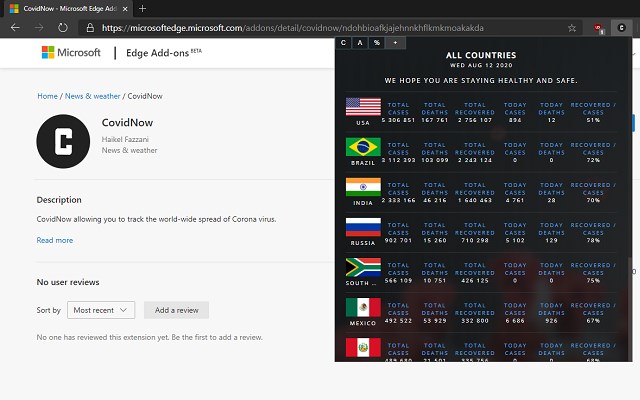Click Mexico today deaths 926
This screenshot has width=640, height=400.
tap(551, 320)
